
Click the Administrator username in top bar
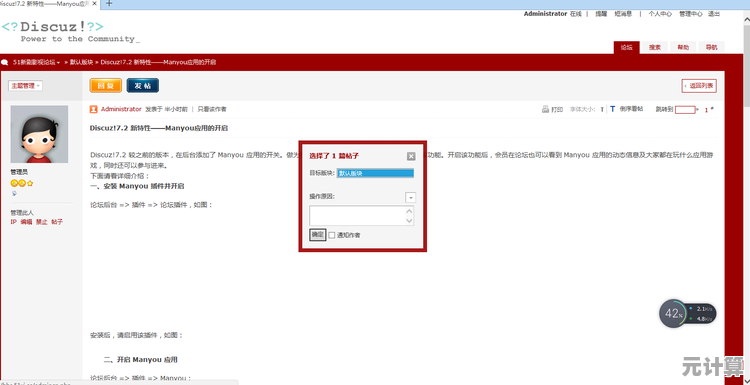[545, 14]
